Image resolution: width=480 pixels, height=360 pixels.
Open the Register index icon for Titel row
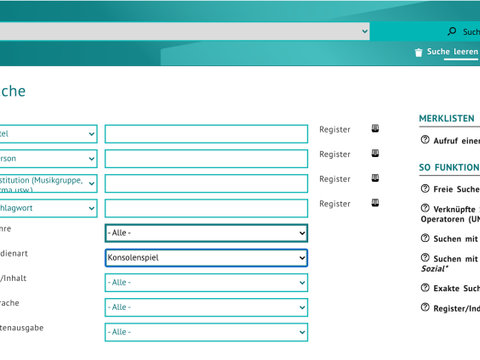coord(375,128)
